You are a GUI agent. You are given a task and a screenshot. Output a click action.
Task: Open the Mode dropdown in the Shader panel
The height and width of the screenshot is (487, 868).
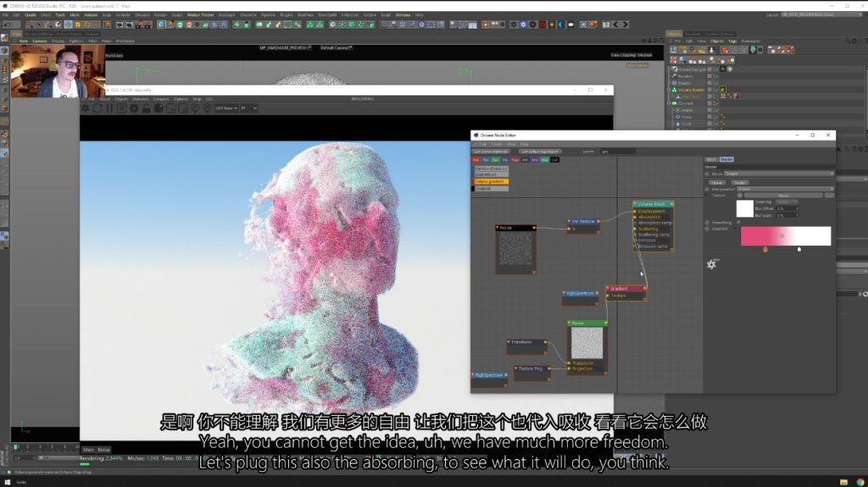pyautogui.click(x=777, y=174)
